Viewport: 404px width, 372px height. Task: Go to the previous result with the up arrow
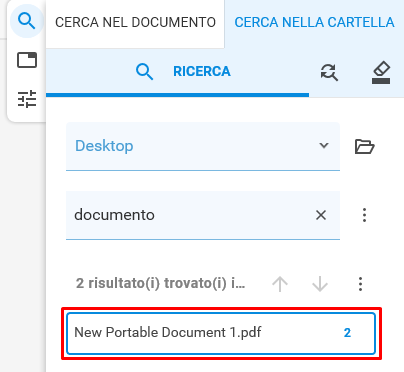[280, 284]
